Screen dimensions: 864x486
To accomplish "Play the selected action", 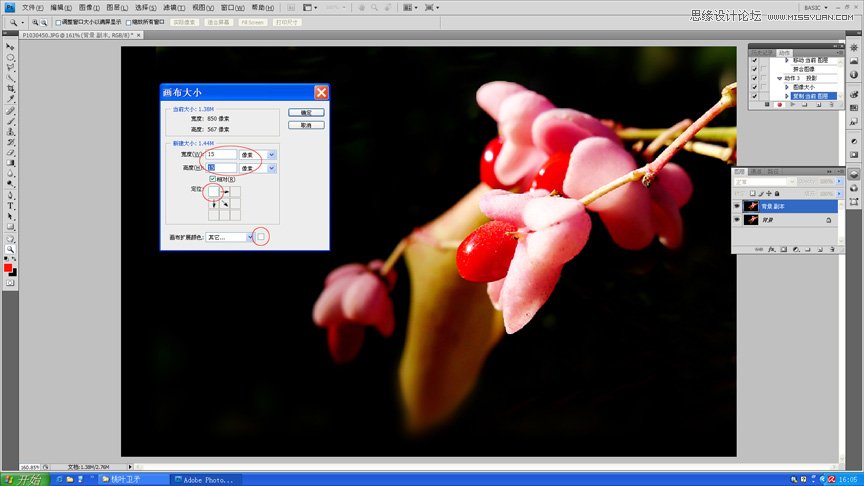I will coord(792,104).
